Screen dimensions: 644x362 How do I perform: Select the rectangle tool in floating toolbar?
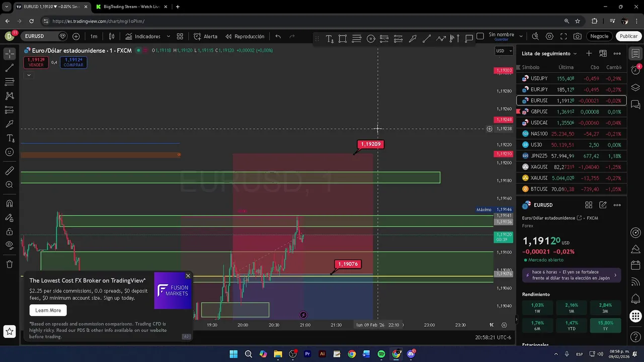pos(343,39)
